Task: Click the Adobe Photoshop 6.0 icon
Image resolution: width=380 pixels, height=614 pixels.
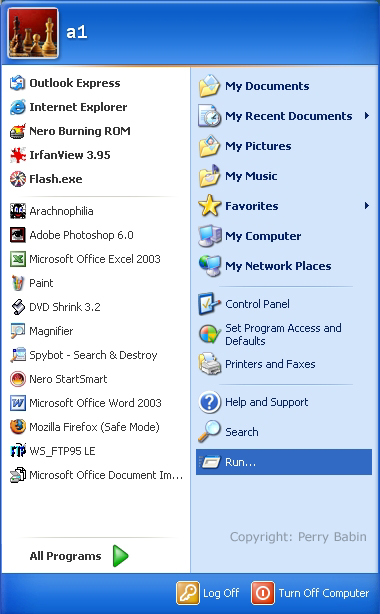Action: point(18,235)
